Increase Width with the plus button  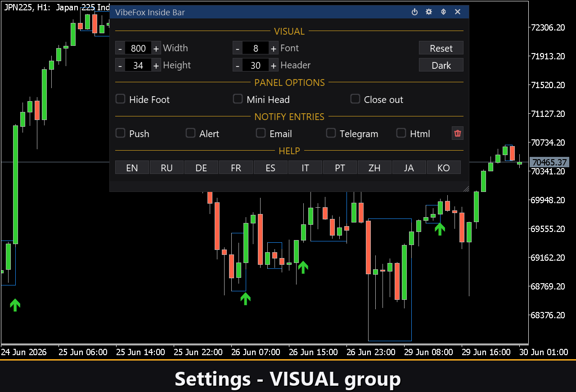pos(156,49)
